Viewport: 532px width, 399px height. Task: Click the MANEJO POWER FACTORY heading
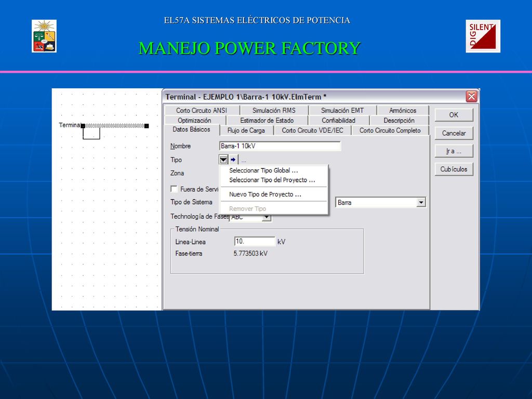pyautogui.click(x=249, y=48)
